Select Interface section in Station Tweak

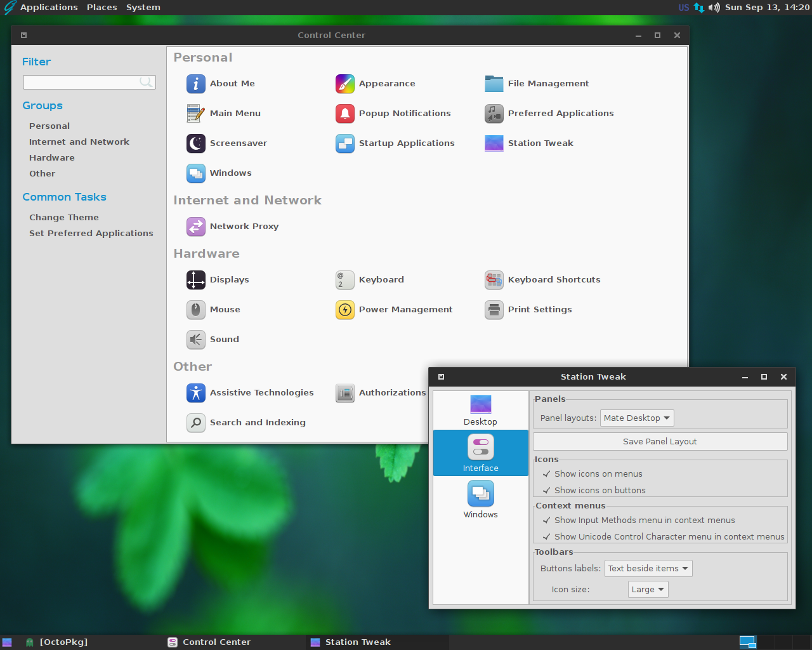coord(481,453)
